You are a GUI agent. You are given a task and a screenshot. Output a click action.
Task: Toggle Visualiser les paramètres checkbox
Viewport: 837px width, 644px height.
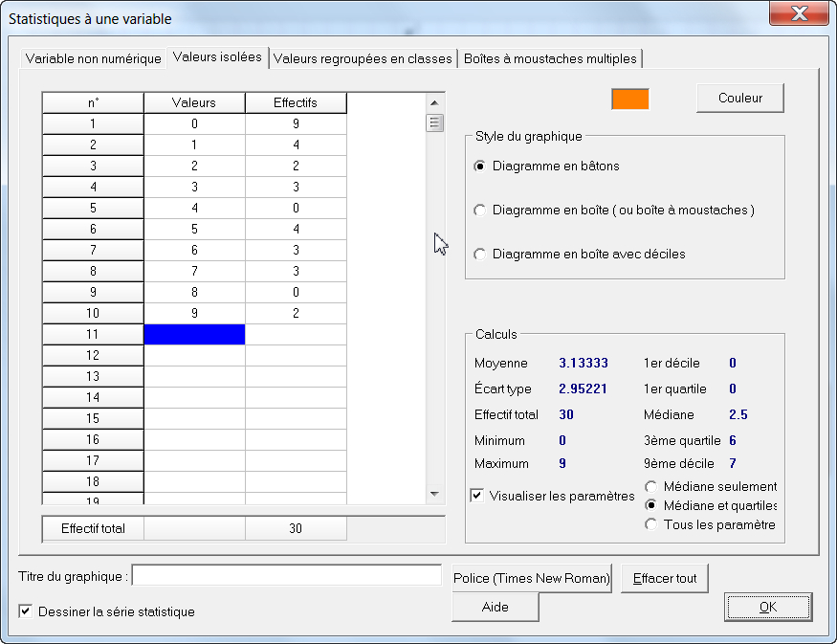tap(477, 496)
